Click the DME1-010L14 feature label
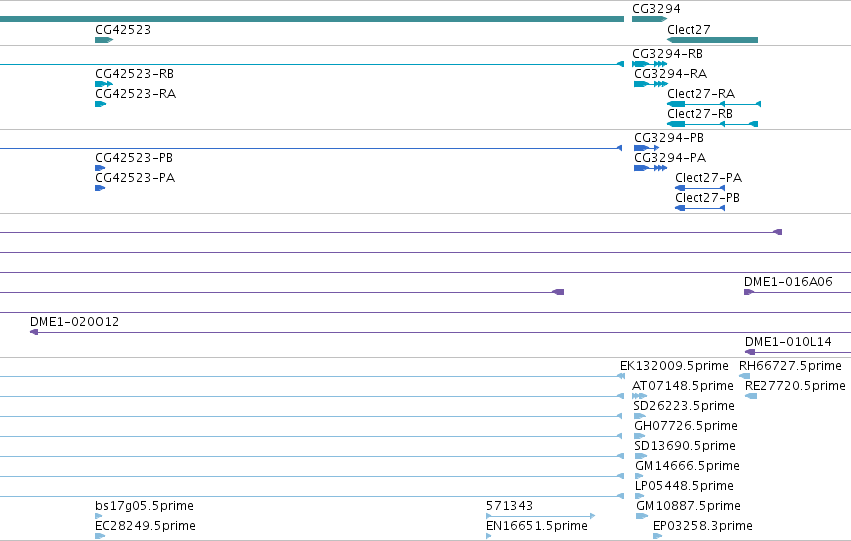Viewport: 851px width, 541px height. (x=788, y=342)
